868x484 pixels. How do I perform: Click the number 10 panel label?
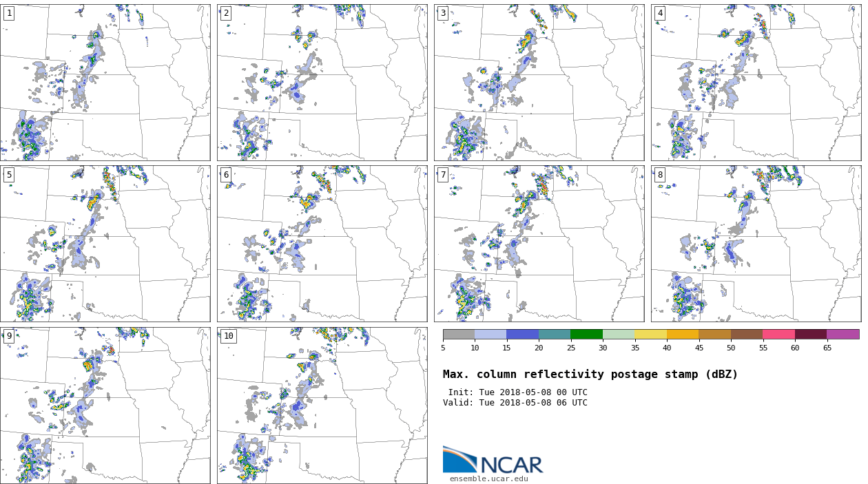point(229,336)
